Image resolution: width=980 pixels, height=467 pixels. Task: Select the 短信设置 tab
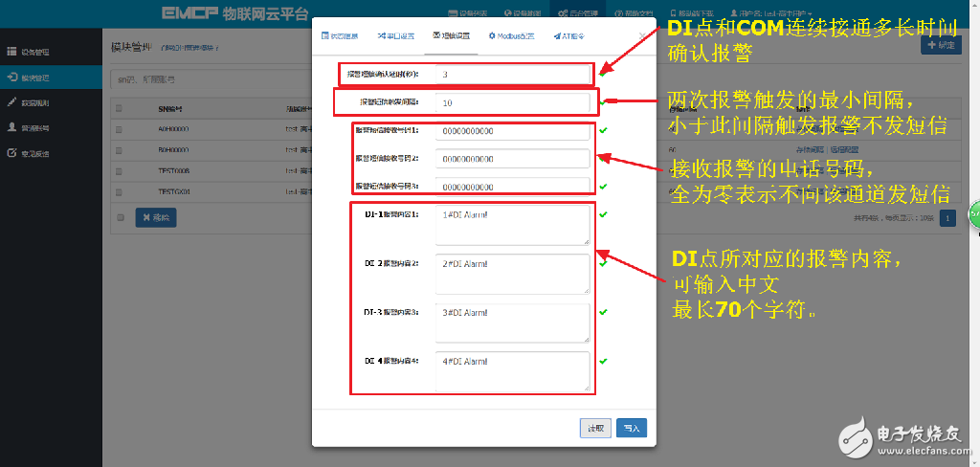451,36
